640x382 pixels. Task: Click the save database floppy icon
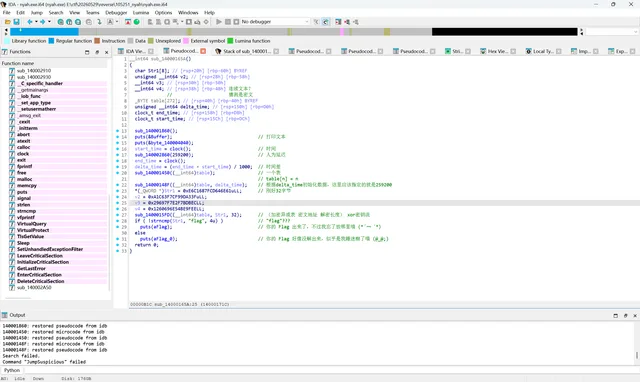[x=16, y=22]
